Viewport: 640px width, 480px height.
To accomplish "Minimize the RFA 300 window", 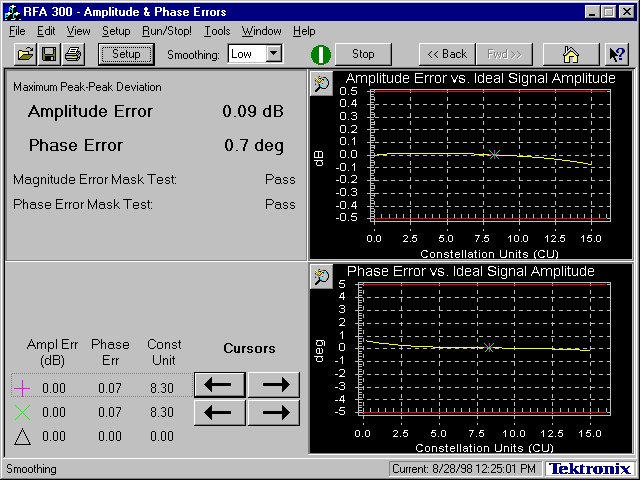I will [593, 12].
